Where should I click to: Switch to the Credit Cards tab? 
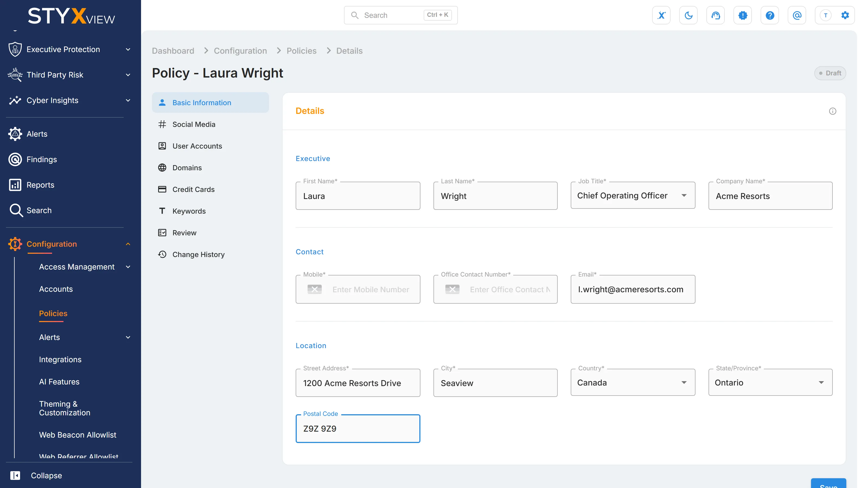(x=210, y=189)
